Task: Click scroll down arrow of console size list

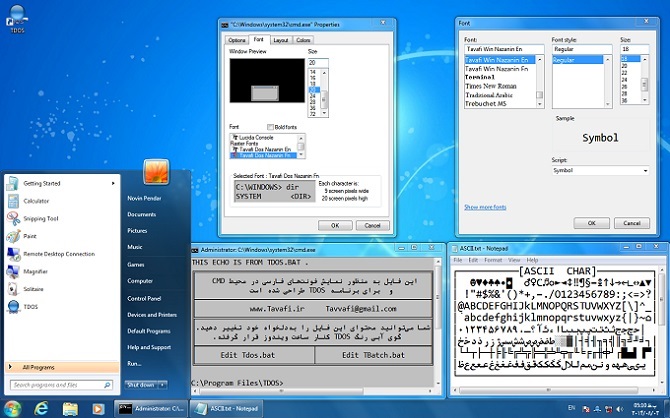Action: [324, 113]
